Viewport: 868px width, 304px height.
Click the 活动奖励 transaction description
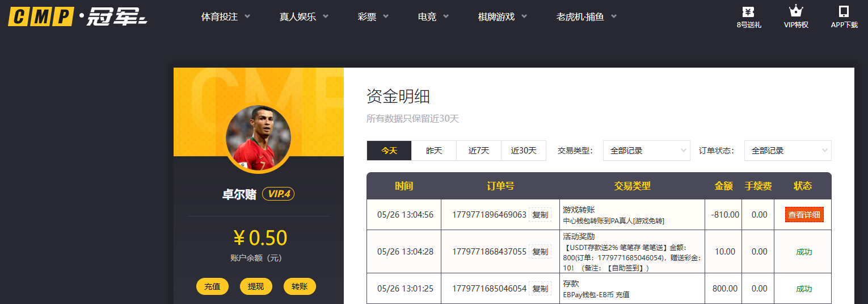coord(632,252)
